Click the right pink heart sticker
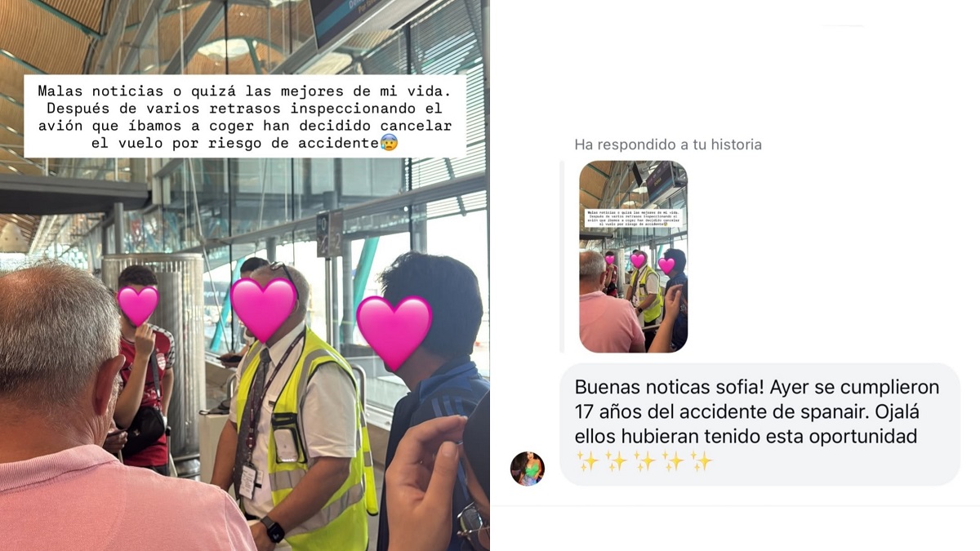The image size is (980, 551). 394,331
